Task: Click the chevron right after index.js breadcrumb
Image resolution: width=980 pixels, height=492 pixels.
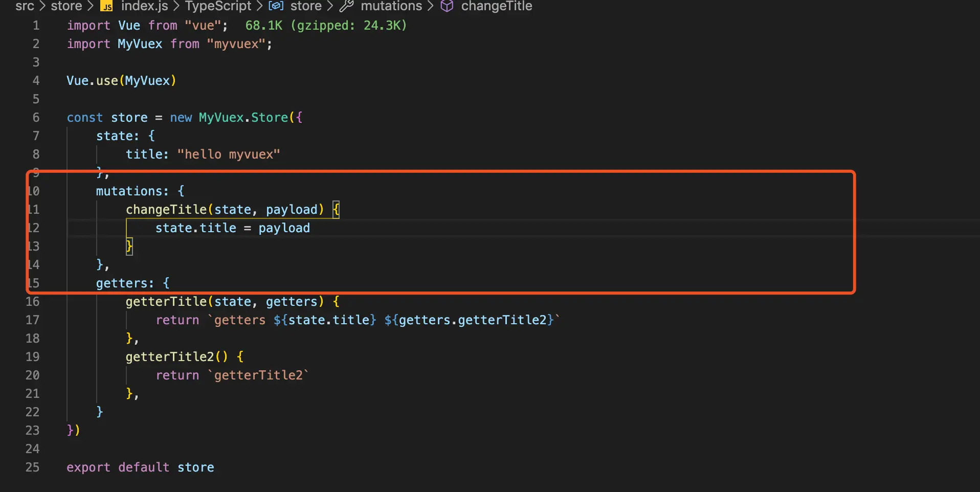Action: click(x=176, y=6)
